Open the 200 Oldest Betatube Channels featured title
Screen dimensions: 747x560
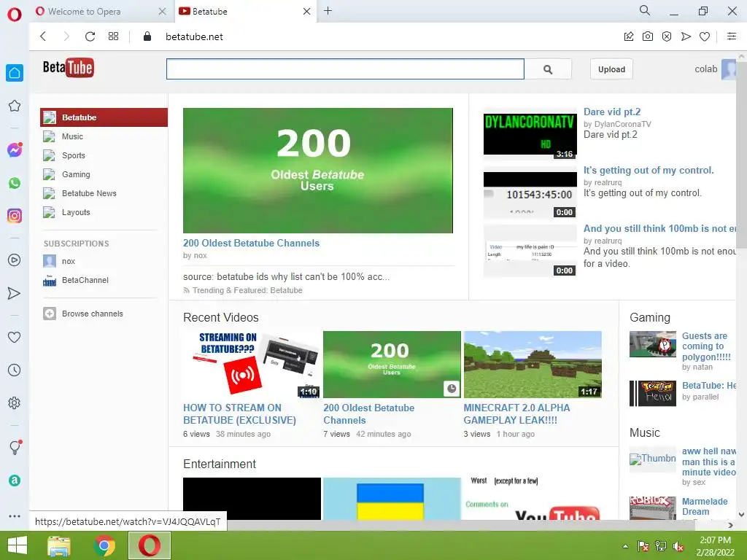pos(251,243)
